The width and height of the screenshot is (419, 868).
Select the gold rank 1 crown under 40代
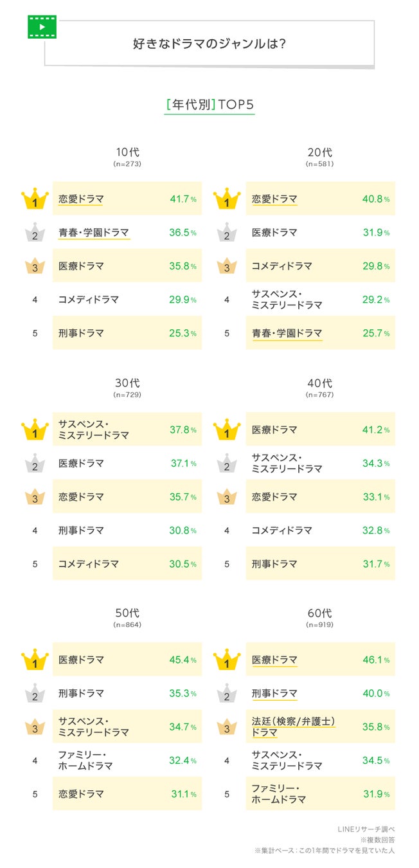click(227, 430)
